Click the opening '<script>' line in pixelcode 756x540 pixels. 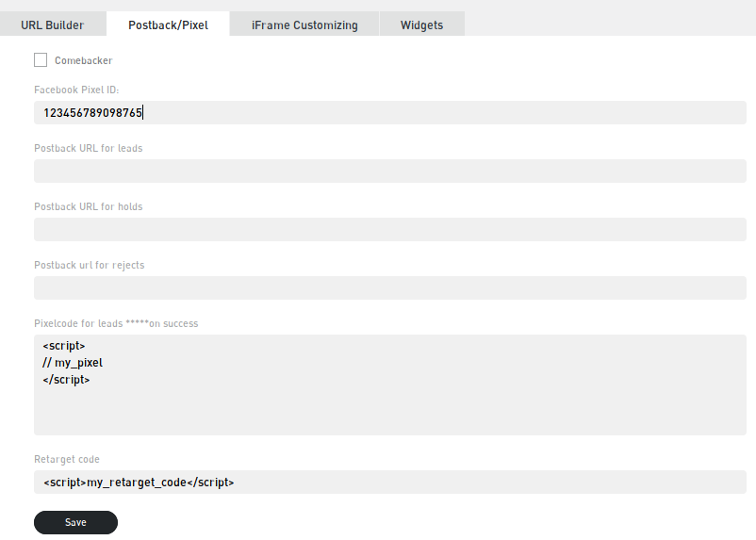pyautogui.click(x=64, y=346)
